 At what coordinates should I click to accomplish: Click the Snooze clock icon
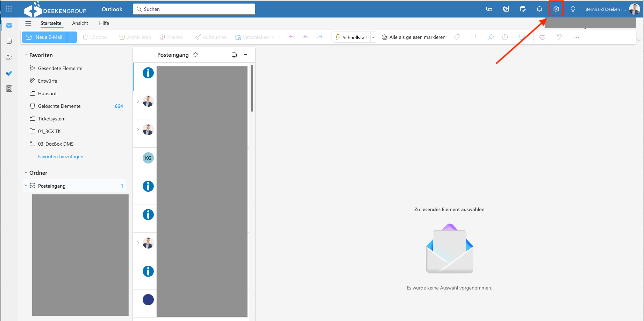tap(505, 37)
